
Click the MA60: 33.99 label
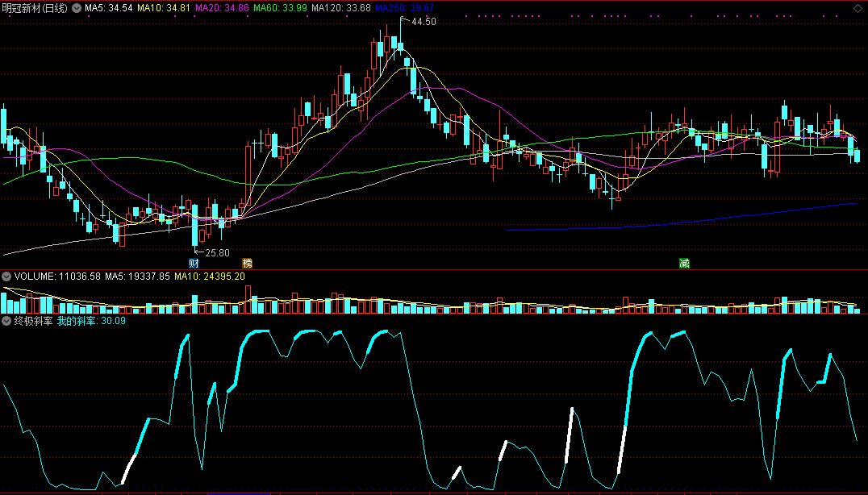tap(280, 8)
